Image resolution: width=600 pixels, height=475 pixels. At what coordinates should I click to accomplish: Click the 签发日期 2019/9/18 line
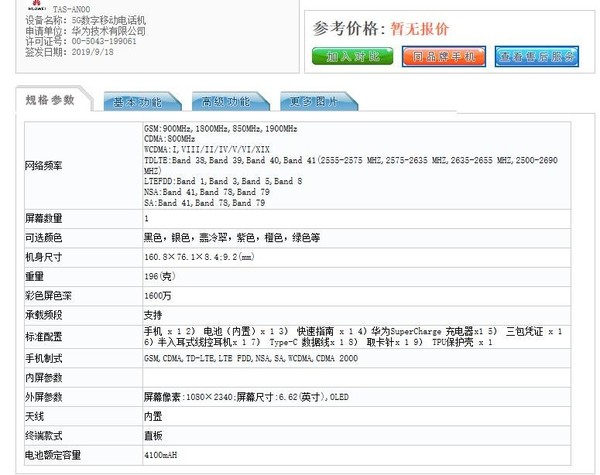[70, 52]
